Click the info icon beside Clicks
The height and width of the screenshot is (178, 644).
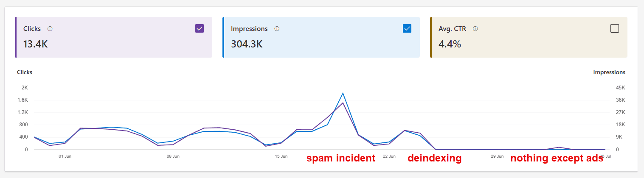pyautogui.click(x=50, y=29)
